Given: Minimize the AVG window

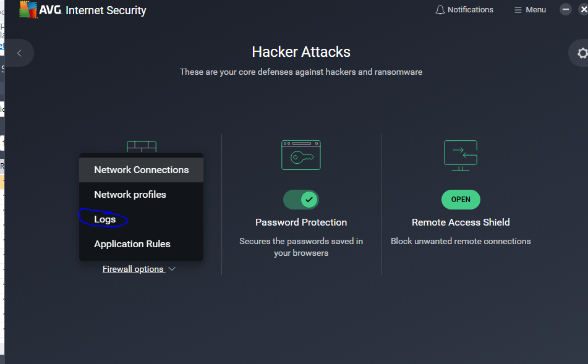Looking at the screenshot, I should pos(566,9).
